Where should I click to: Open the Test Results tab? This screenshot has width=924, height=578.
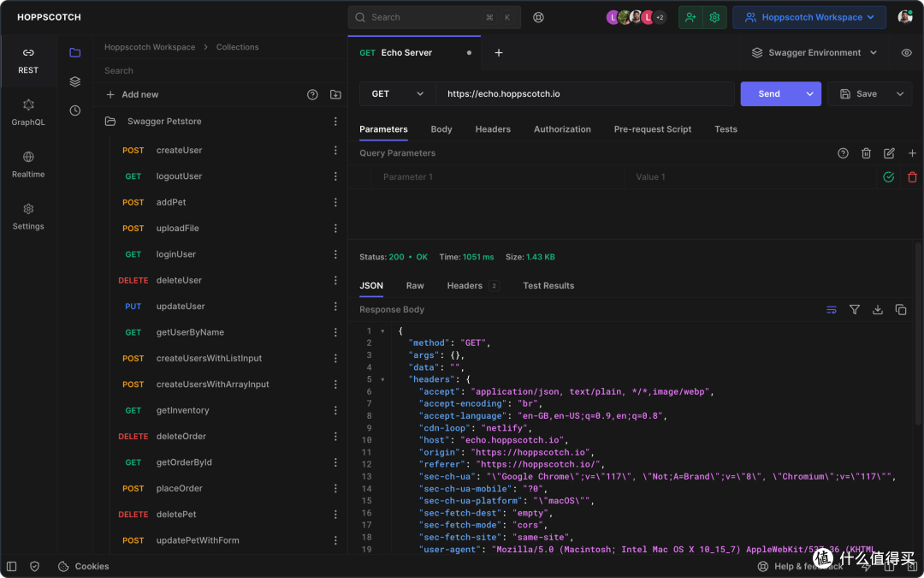tap(548, 285)
